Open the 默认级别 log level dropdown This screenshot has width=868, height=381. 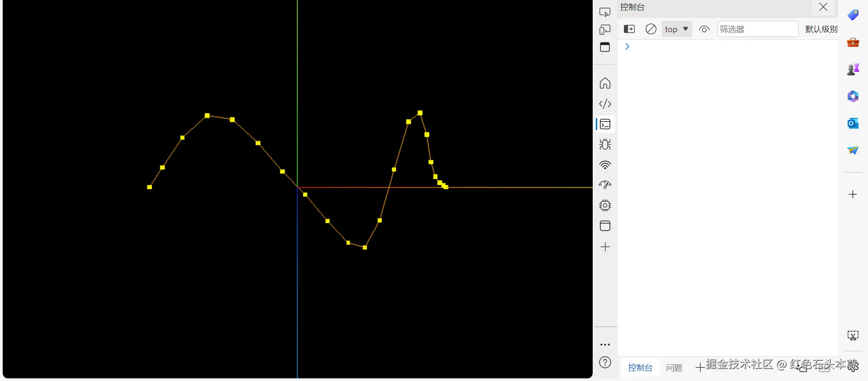click(x=821, y=29)
